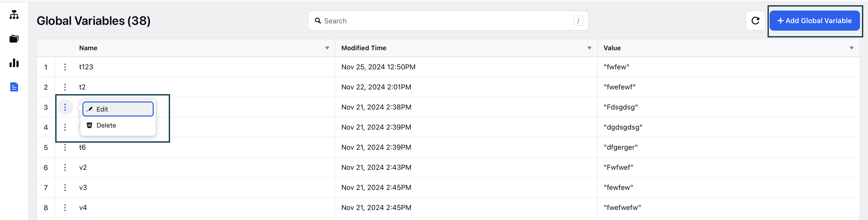
Task: Choose Edit from the context menu
Action: click(118, 109)
